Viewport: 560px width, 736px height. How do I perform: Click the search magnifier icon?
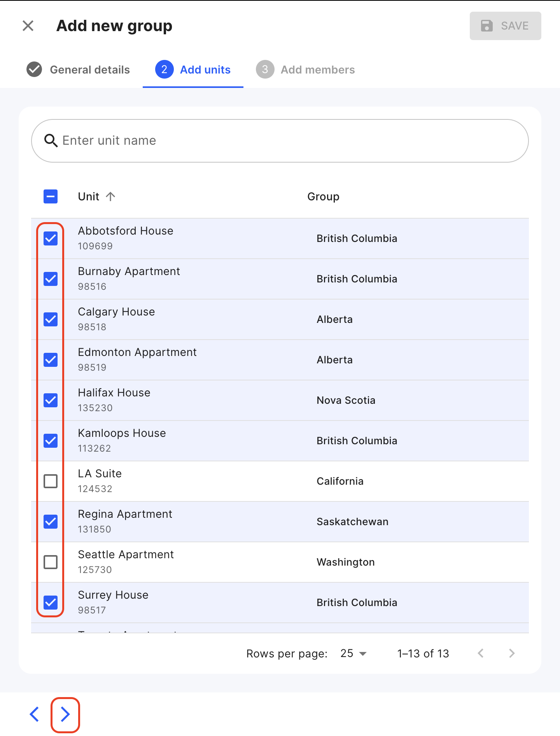pos(51,140)
